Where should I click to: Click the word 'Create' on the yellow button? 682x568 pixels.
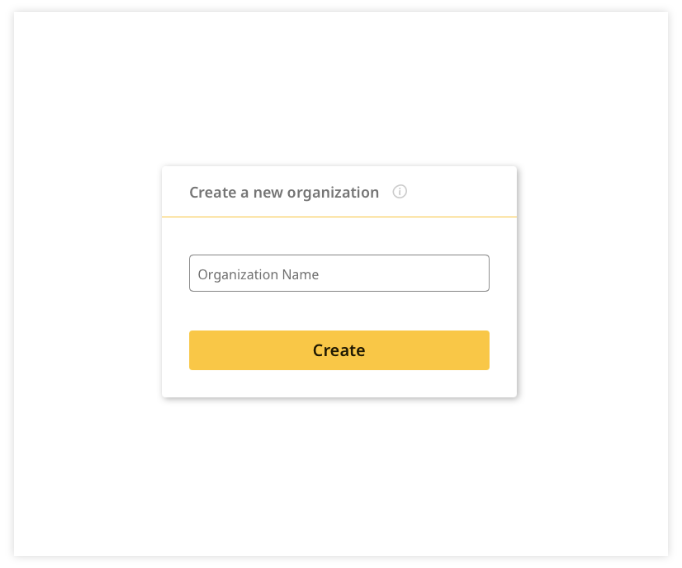click(x=339, y=350)
